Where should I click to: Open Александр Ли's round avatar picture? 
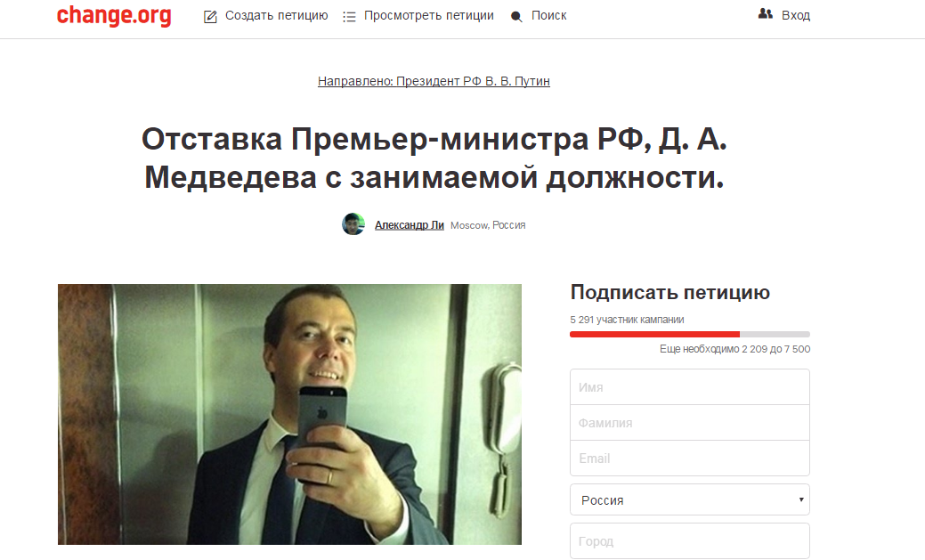(353, 224)
